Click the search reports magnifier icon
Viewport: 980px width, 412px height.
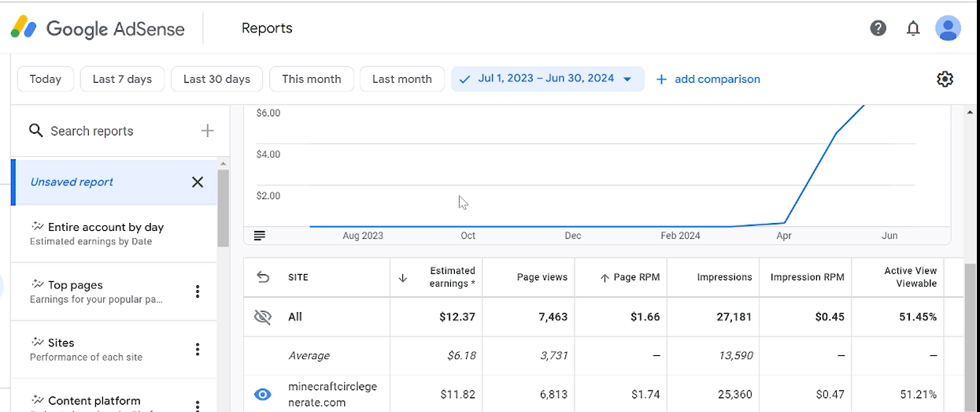click(x=36, y=131)
